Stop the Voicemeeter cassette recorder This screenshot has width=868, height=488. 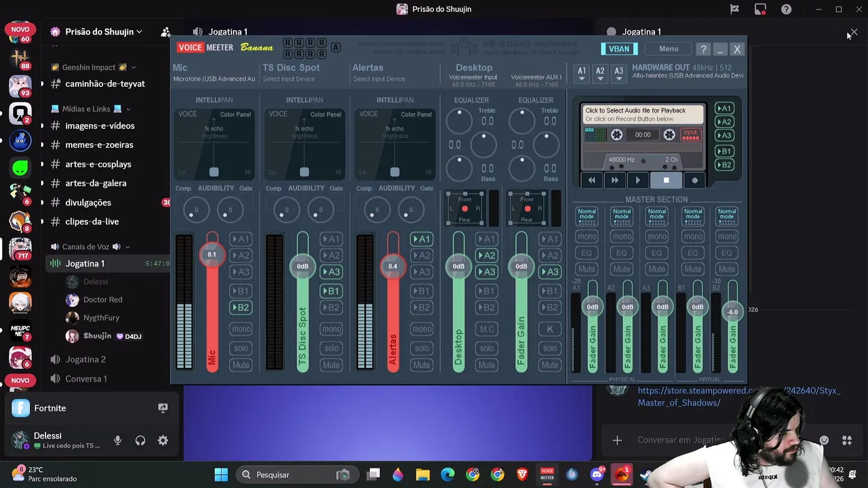coord(666,180)
